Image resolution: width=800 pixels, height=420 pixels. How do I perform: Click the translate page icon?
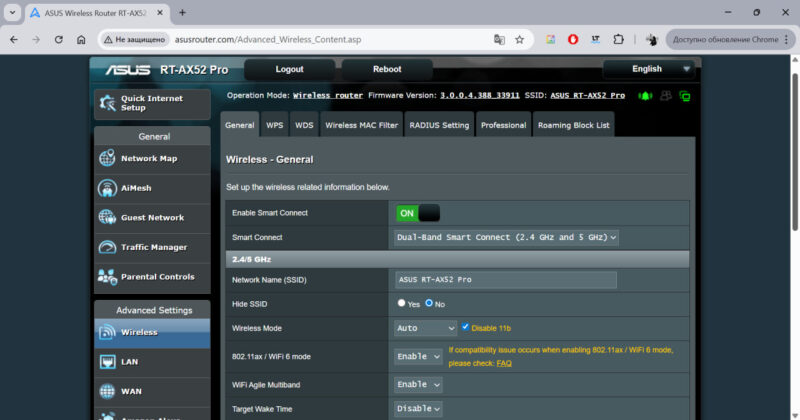[x=499, y=39]
